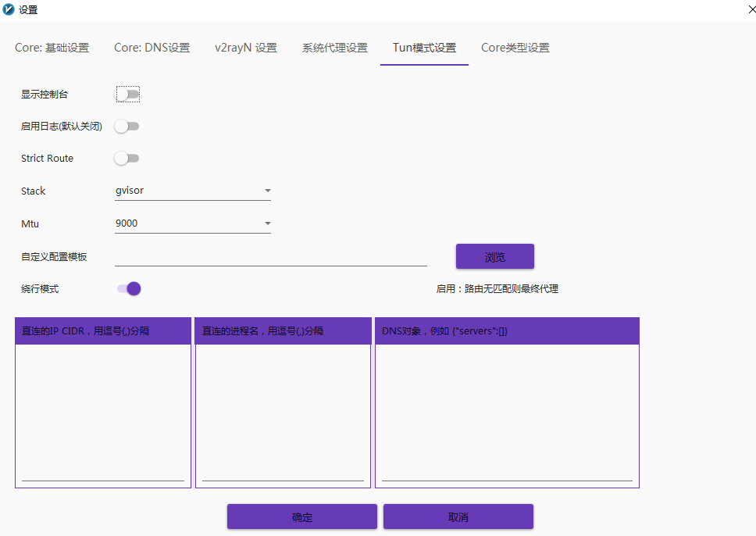Image resolution: width=756 pixels, height=536 pixels.
Task: Enable the Strict Route toggle
Action: (127, 158)
